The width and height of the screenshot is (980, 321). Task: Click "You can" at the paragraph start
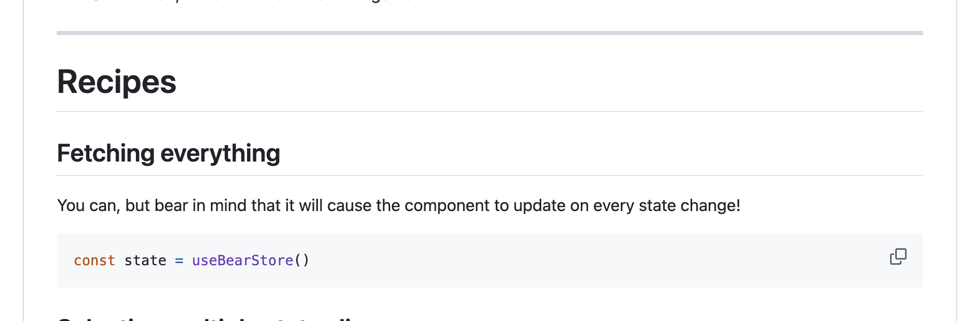coord(88,205)
